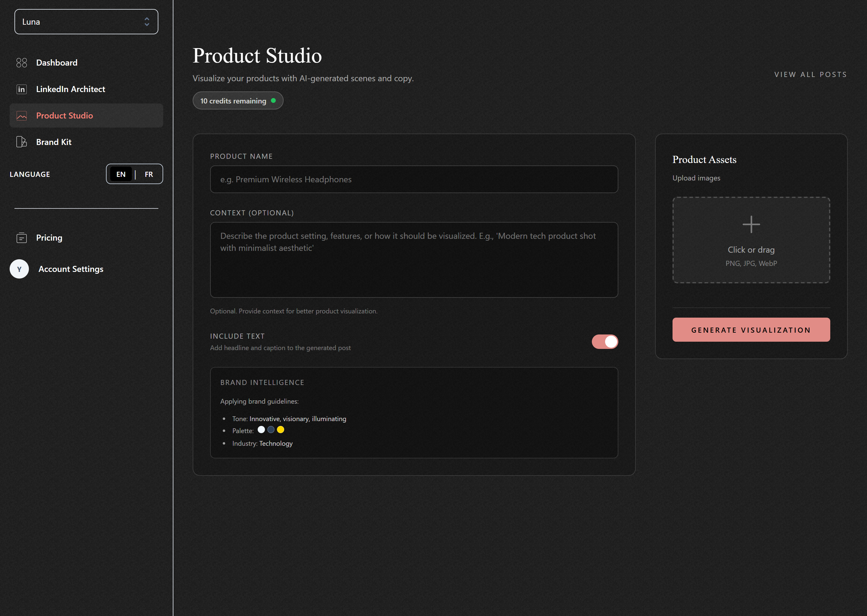Viewport: 867px width, 616px height.
Task: Click the green status dot on credits badge
Action: (274, 100)
